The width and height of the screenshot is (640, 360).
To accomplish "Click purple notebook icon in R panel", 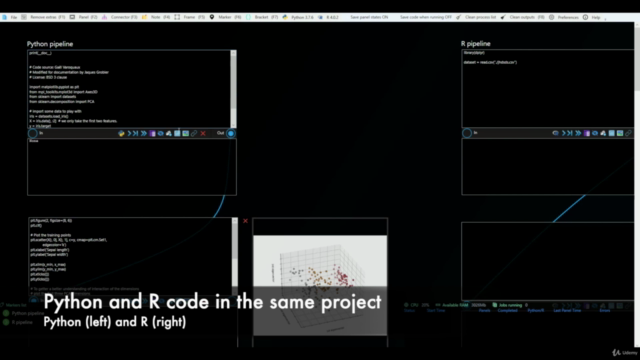I will (587, 133).
